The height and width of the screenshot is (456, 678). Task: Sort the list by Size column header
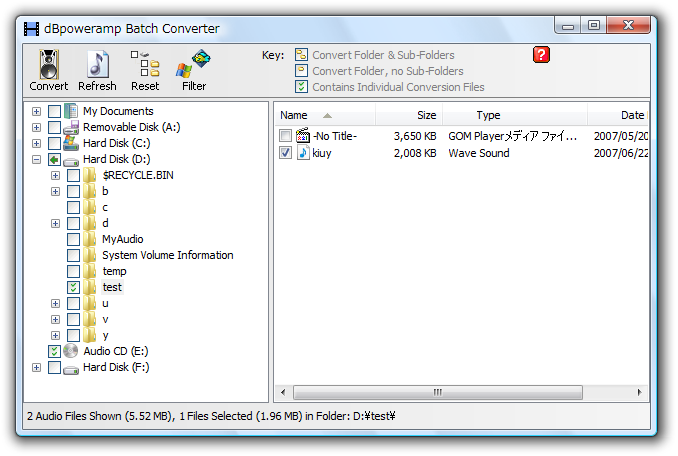(x=409, y=115)
